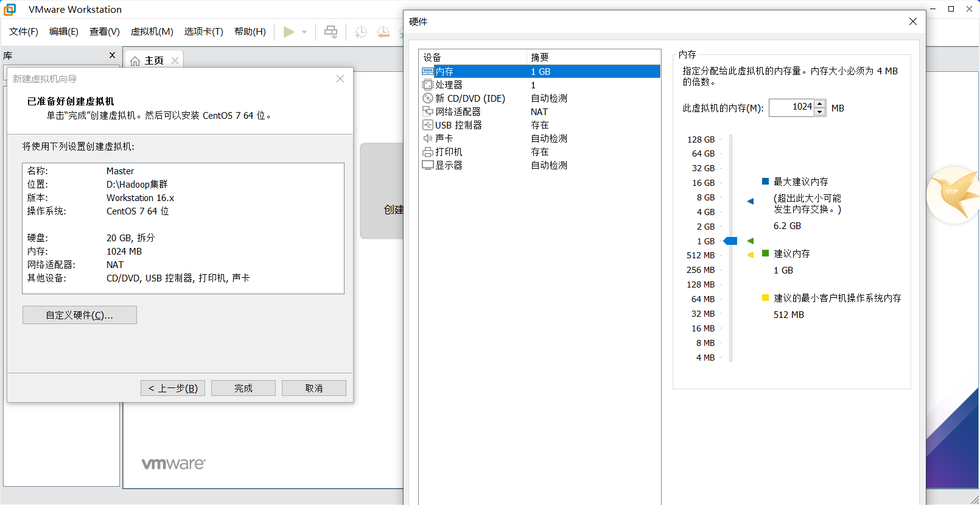Click the Master name value in settings

pyautogui.click(x=120, y=171)
